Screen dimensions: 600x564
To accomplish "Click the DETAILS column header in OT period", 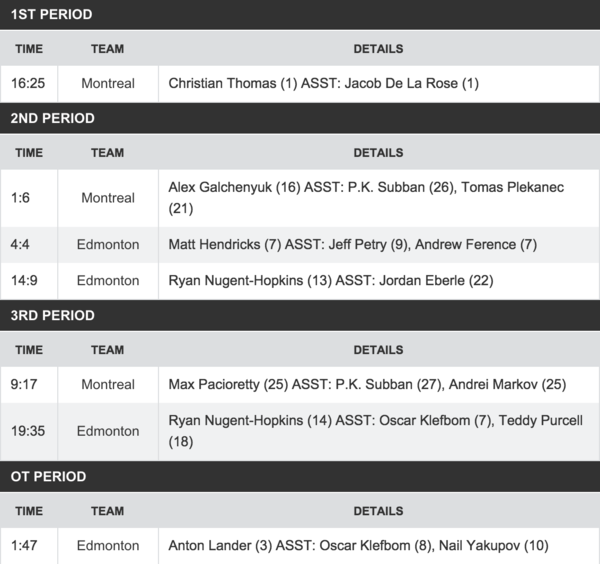I will (378, 511).
